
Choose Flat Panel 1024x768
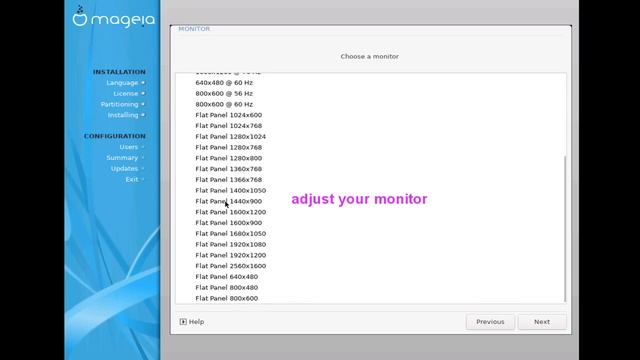coord(229,126)
